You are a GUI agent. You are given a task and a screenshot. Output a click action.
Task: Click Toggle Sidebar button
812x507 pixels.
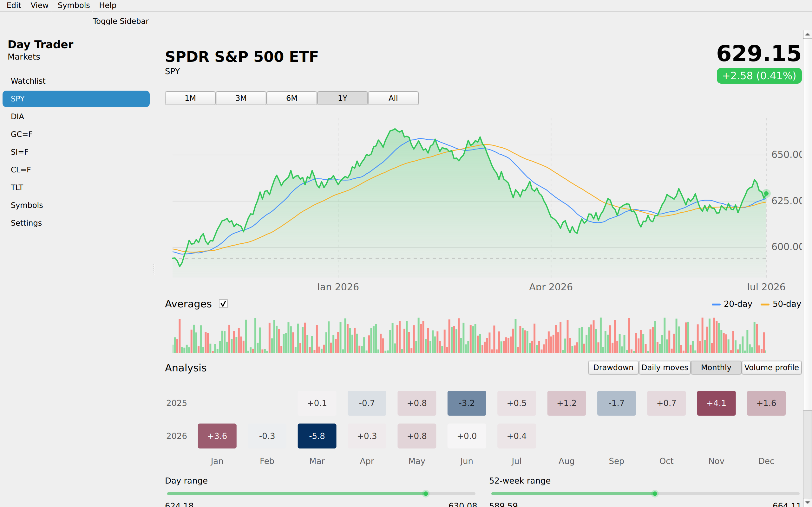pos(121,21)
